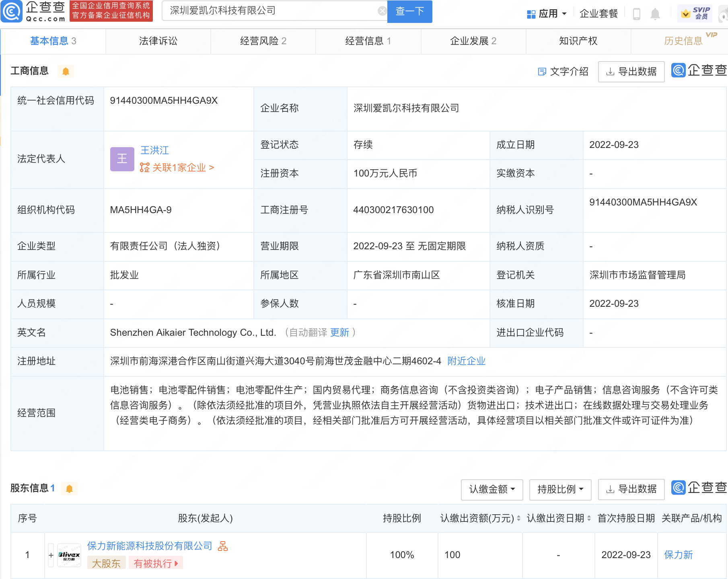Select the 首次持股日期 value 2022-09-23
The width and height of the screenshot is (728, 579).
[626, 555]
